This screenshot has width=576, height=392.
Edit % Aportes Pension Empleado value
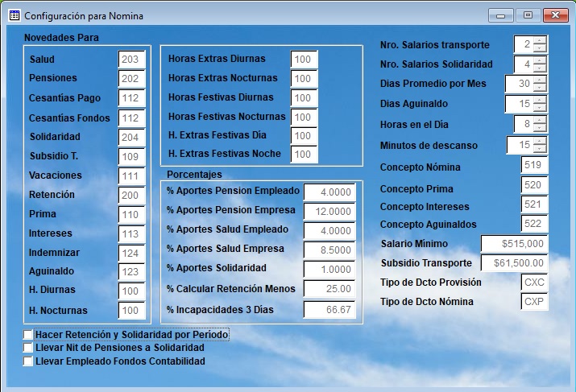pyautogui.click(x=329, y=192)
